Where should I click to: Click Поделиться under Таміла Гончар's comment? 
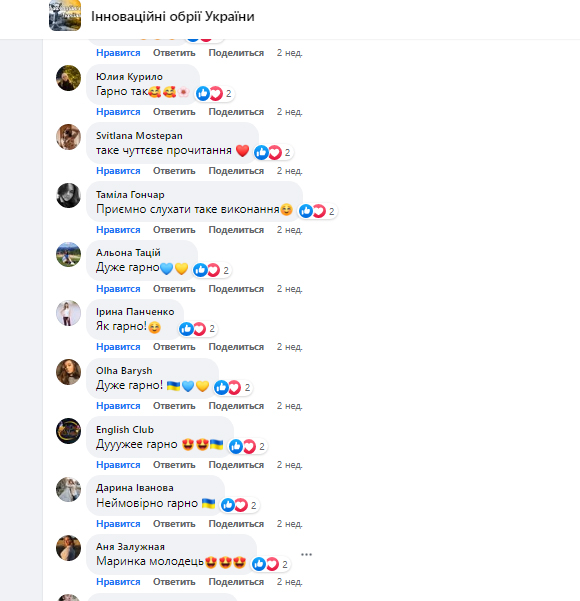click(x=236, y=230)
